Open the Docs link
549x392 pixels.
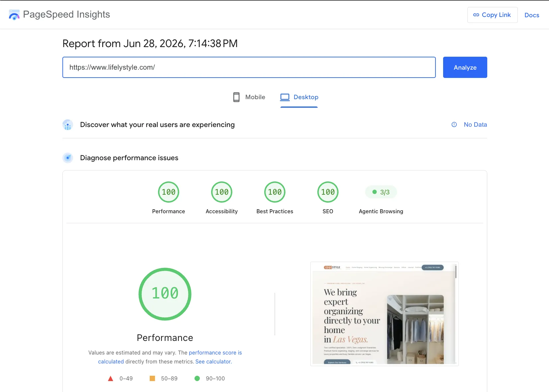(x=532, y=15)
